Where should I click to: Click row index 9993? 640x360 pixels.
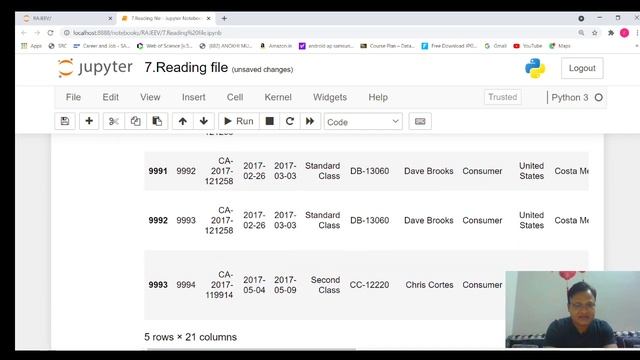158,285
